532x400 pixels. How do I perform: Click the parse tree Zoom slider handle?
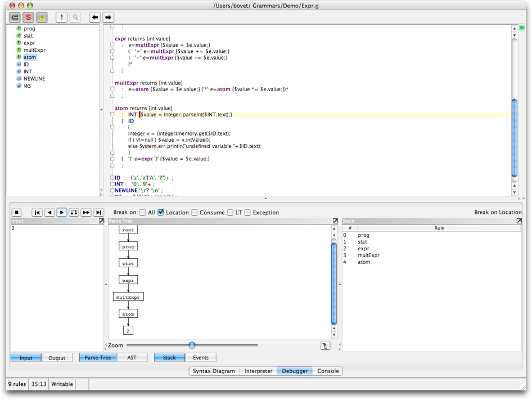[x=192, y=345]
